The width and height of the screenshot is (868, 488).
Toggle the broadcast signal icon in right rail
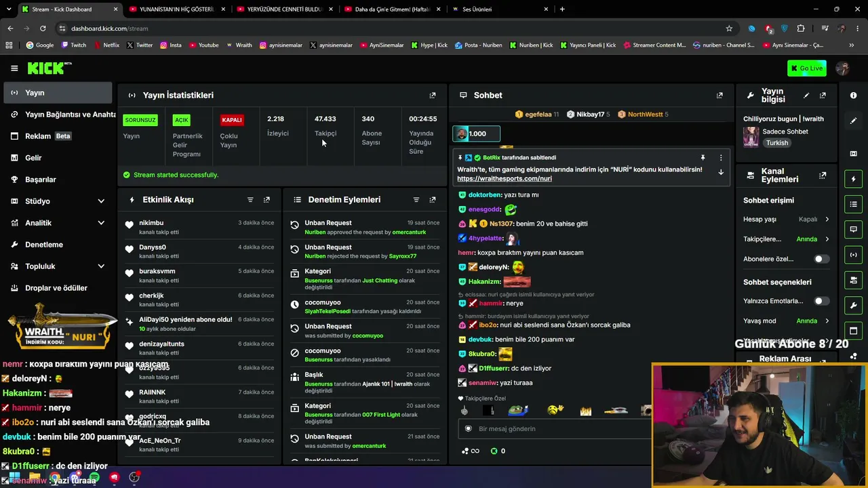(854, 255)
